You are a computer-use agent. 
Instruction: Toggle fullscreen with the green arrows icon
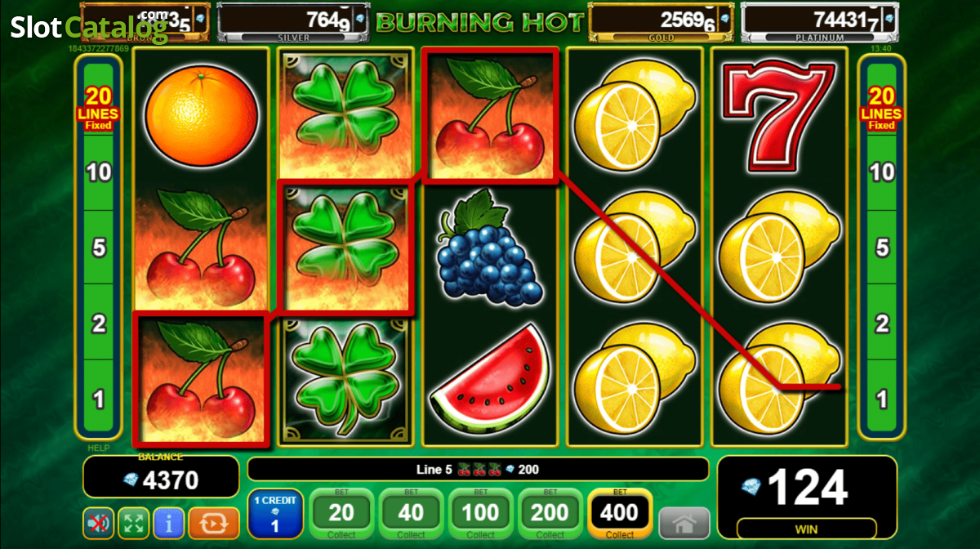click(133, 523)
